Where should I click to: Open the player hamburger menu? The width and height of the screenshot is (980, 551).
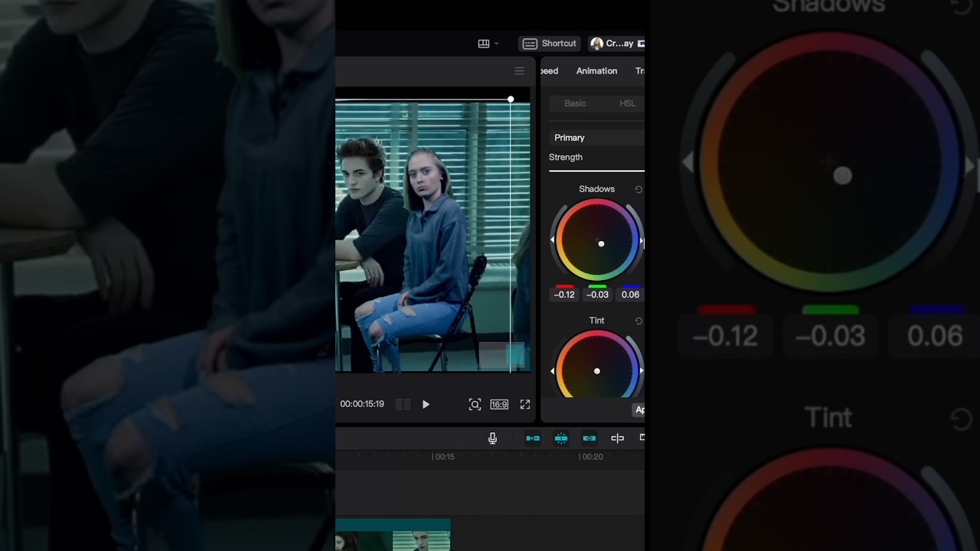pyautogui.click(x=519, y=71)
